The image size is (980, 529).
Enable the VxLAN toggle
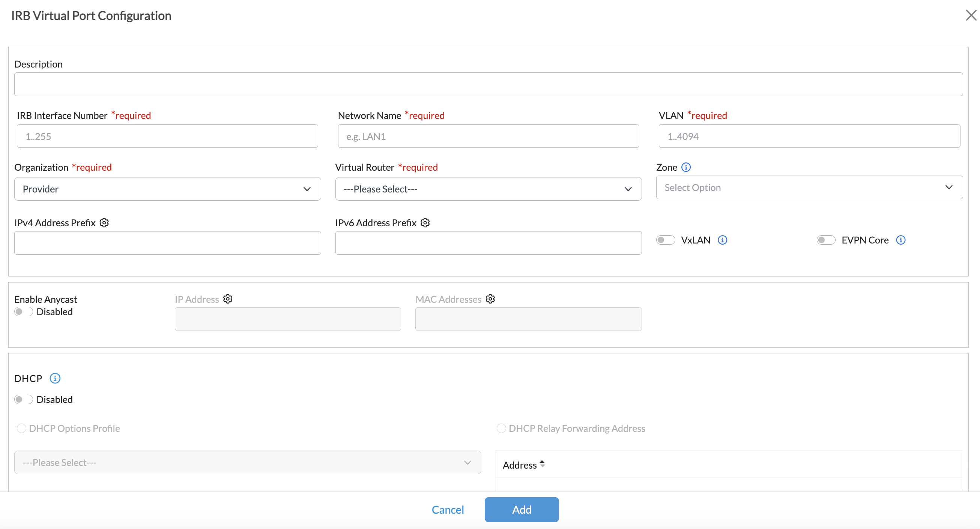665,240
